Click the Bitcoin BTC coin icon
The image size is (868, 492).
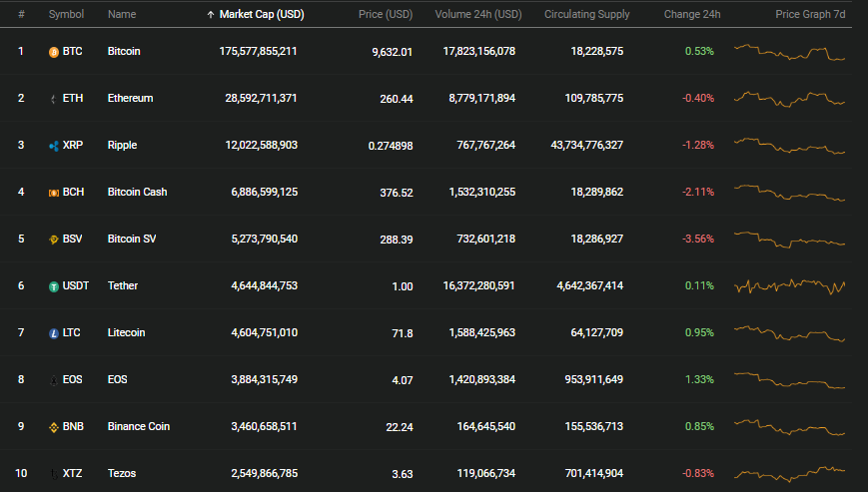point(54,52)
